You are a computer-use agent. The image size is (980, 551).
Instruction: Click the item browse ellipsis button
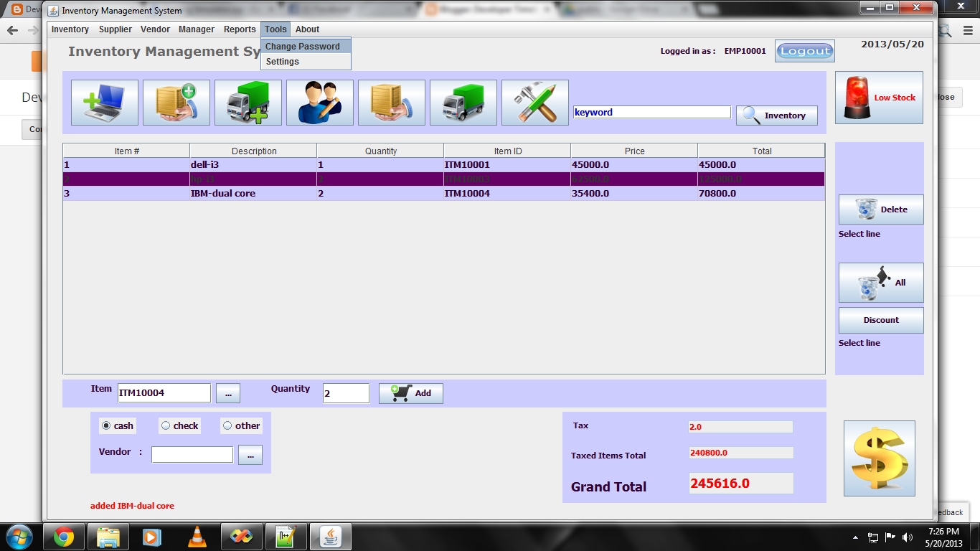[x=228, y=393]
